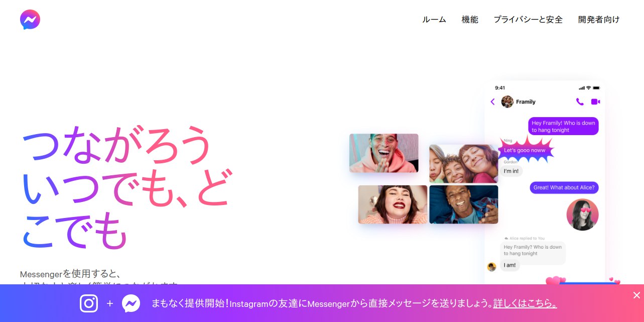Click the 'Hey Framily! Who is down' purple bubble
This screenshot has width=644, height=322.
pos(563,126)
